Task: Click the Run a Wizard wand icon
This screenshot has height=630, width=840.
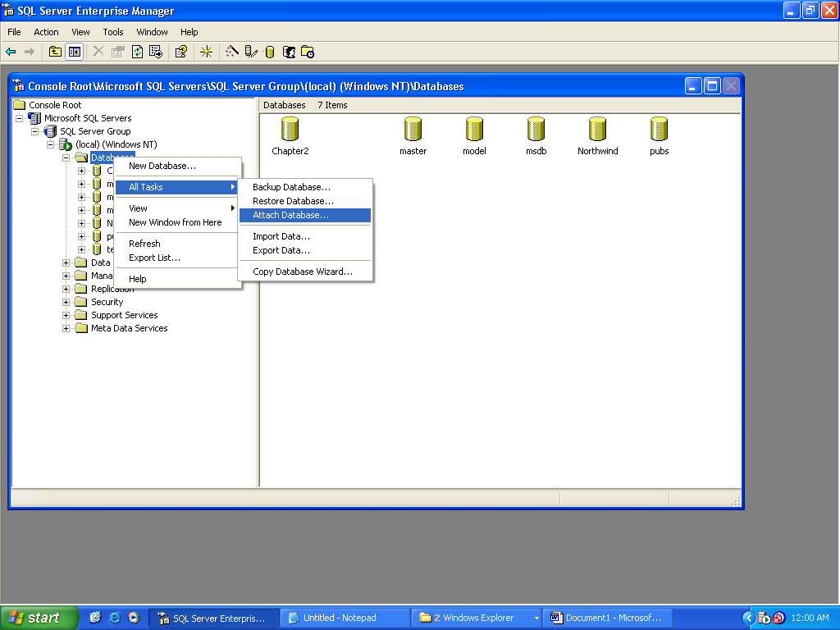Action: point(232,52)
